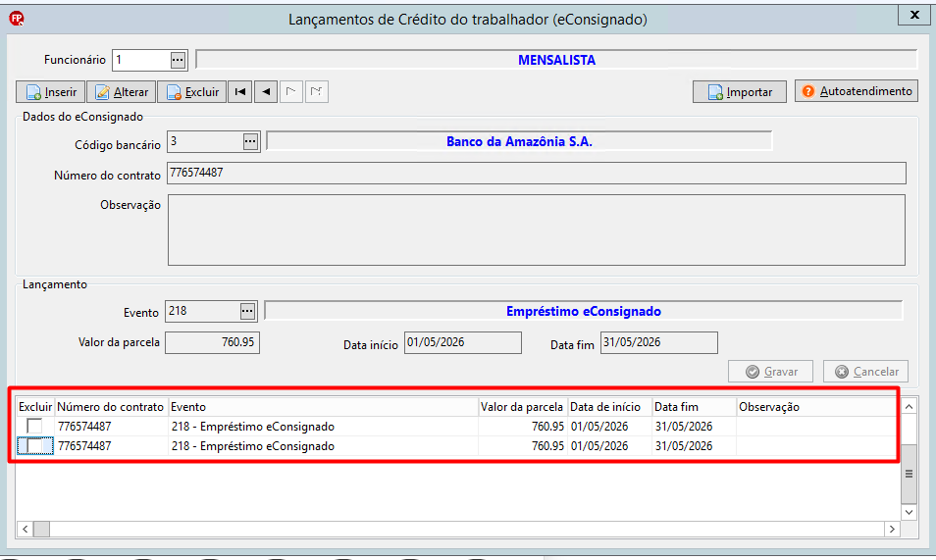The height and width of the screenshot is (560, 936).
Task: Click the Importar button
Action: click(x=740, y=92)
